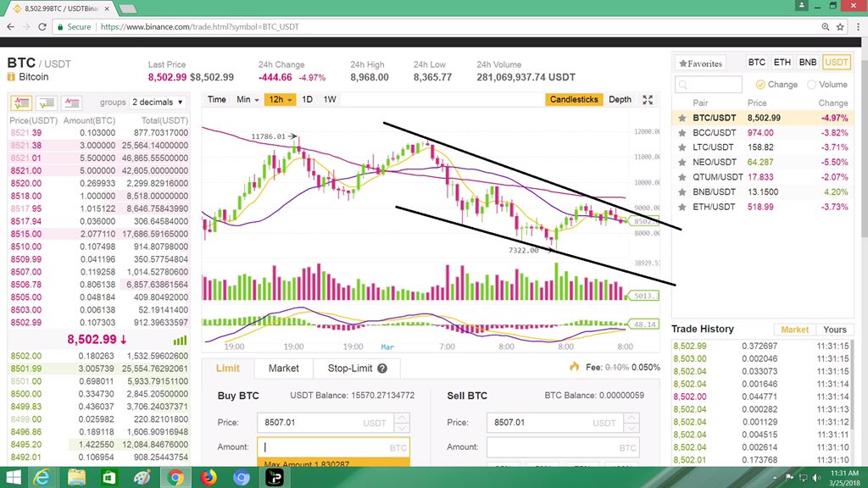The height and width of the screenshot is (488, 868).
Task: Switch to the Limit order tab
Action: pyautogui.click(x=227, y=369)
